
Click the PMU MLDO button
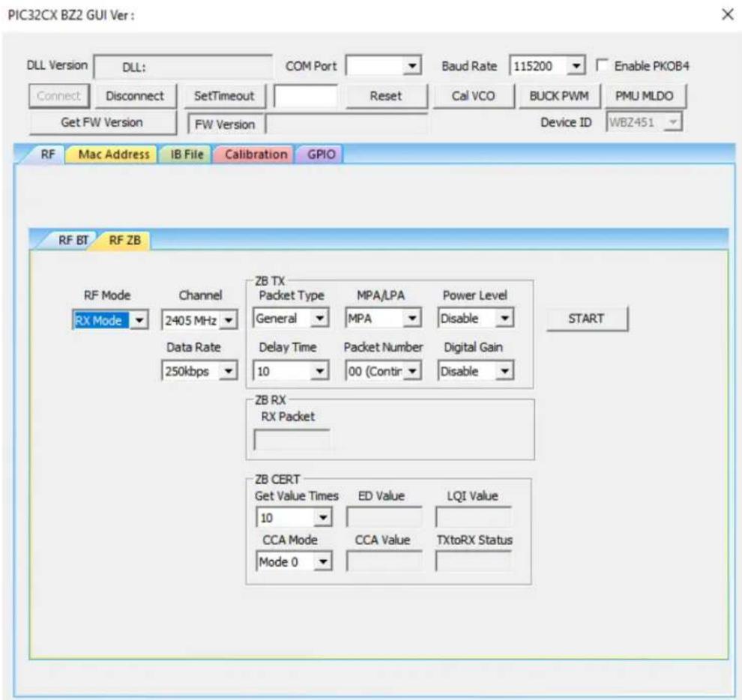645,96
